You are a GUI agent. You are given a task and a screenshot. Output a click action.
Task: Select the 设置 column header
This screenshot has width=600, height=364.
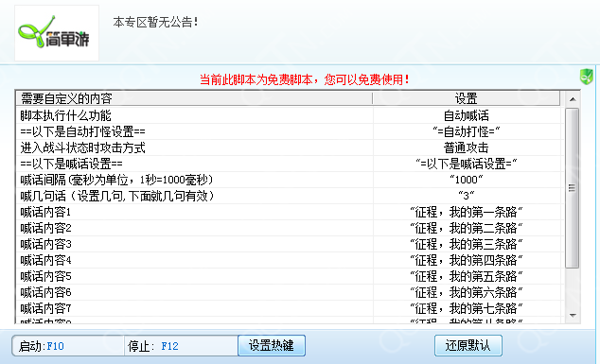pos(466,98)
